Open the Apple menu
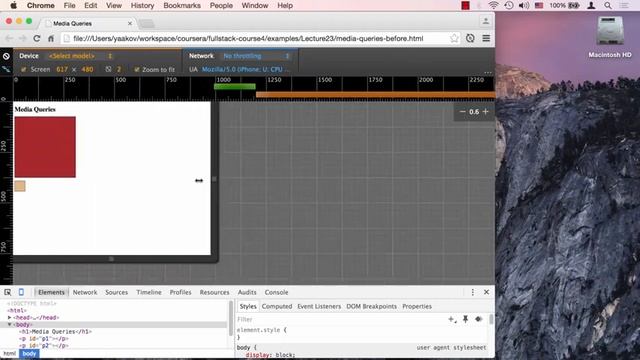 13,6
